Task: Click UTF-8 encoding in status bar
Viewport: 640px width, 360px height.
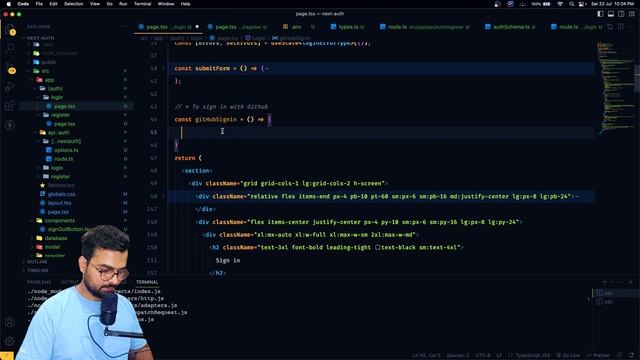Action: [x=482, y=356]
